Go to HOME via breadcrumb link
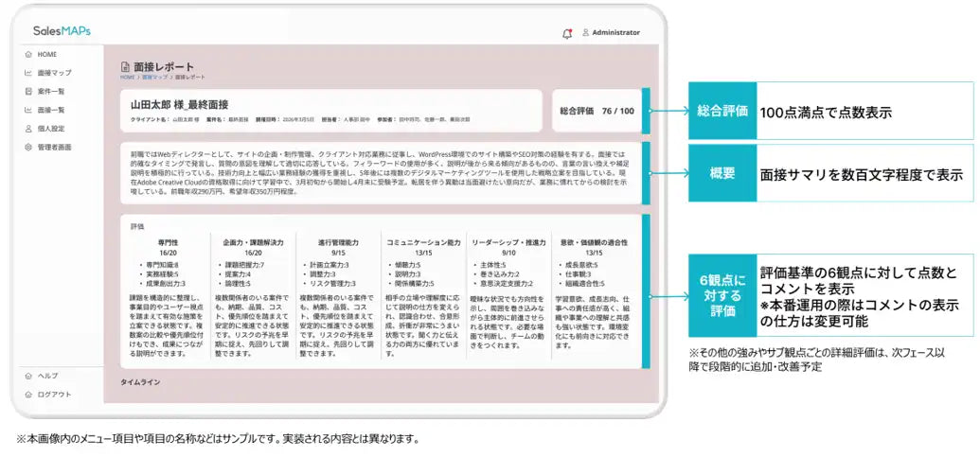 point(128,77)
